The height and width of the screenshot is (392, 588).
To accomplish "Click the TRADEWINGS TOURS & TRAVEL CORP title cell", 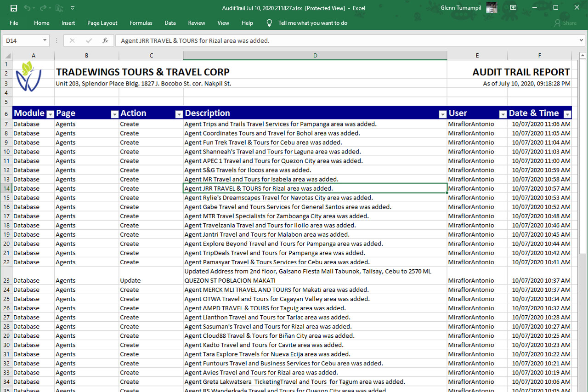I will click(143, 72).
